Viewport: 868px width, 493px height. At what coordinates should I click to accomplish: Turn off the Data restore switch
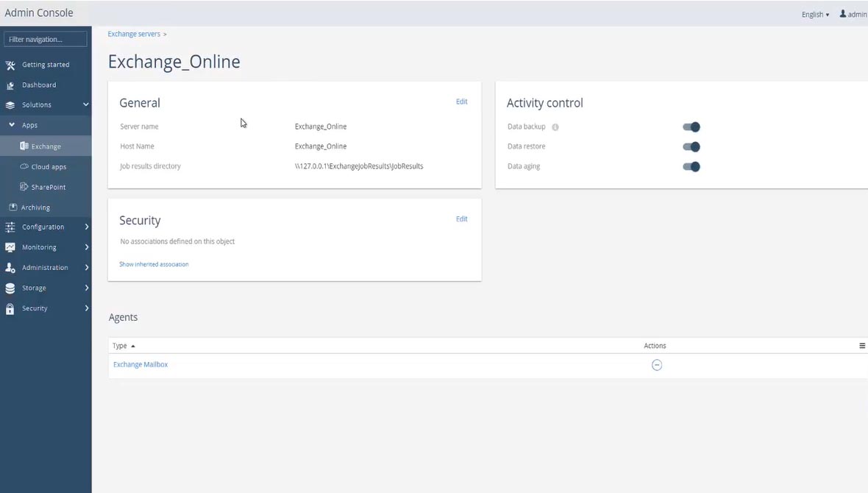[x=691, y=147]
